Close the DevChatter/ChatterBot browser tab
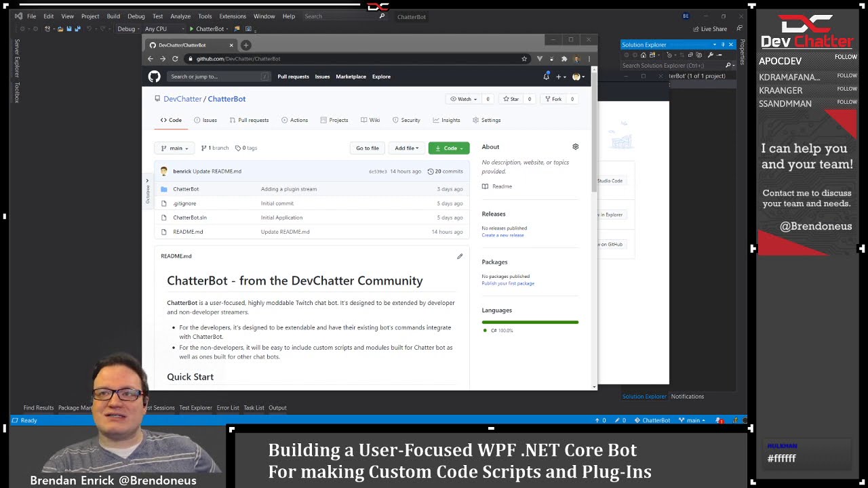Screen dimensions: 868x488 point(231,45)
